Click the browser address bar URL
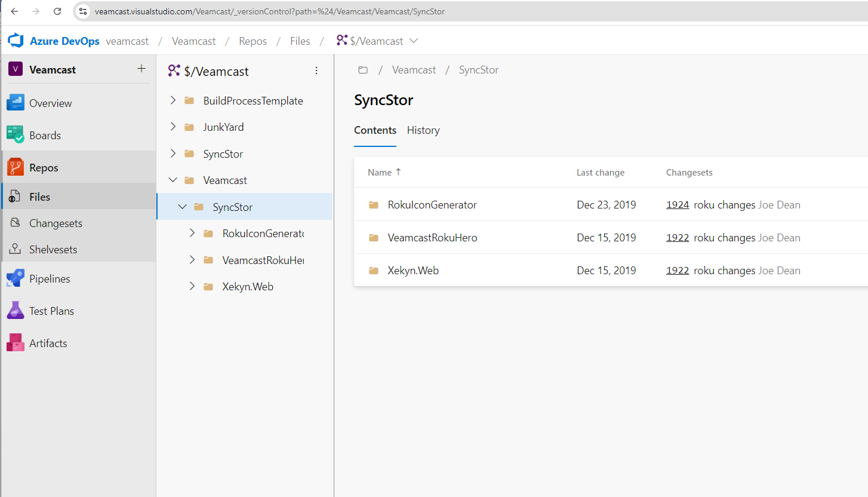This screenshot has height=497, width=868. [270, 11]
